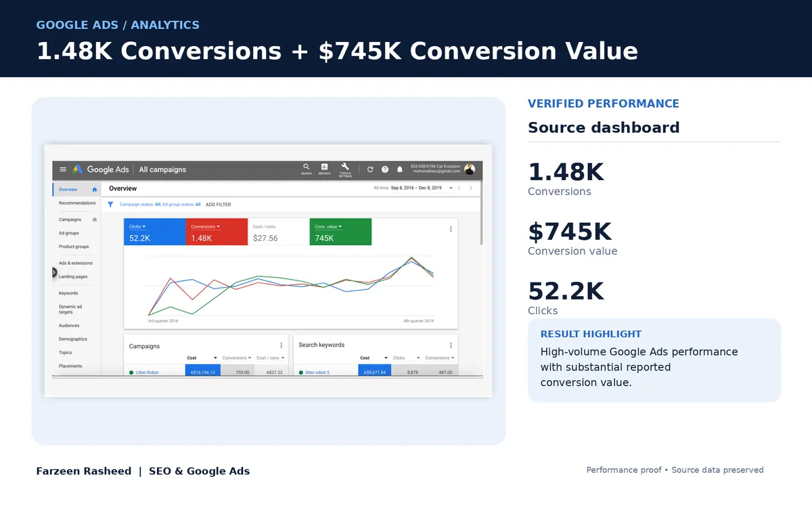This screenshot has height=508, width=812.
Task: Open the Conv. value metric dropdown
Action: point(328,226)
